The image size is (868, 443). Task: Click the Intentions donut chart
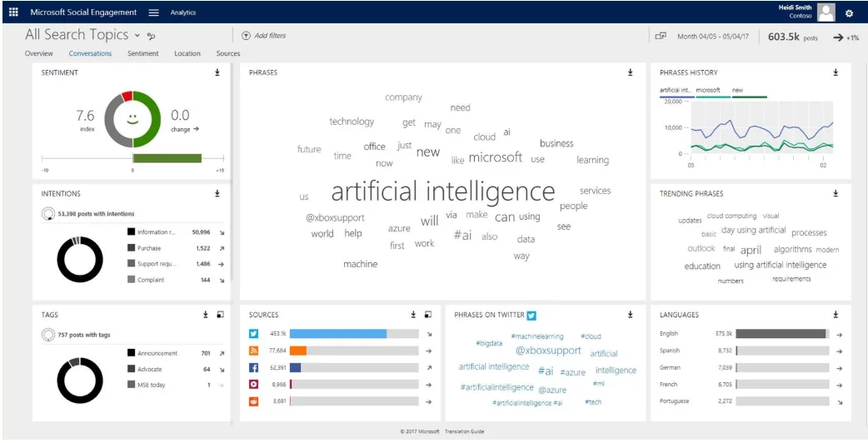click(80, 260)
